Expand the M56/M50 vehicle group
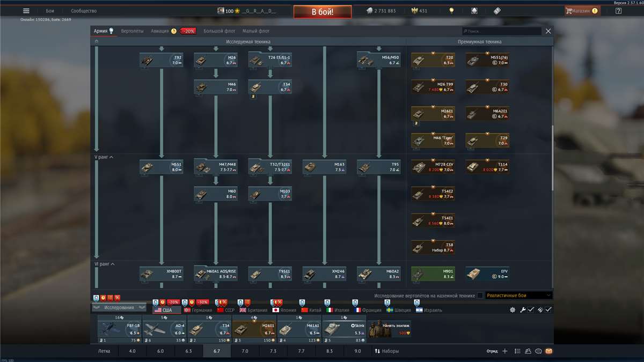The width and height of the screenshot is (644, 362). point(379,60)
